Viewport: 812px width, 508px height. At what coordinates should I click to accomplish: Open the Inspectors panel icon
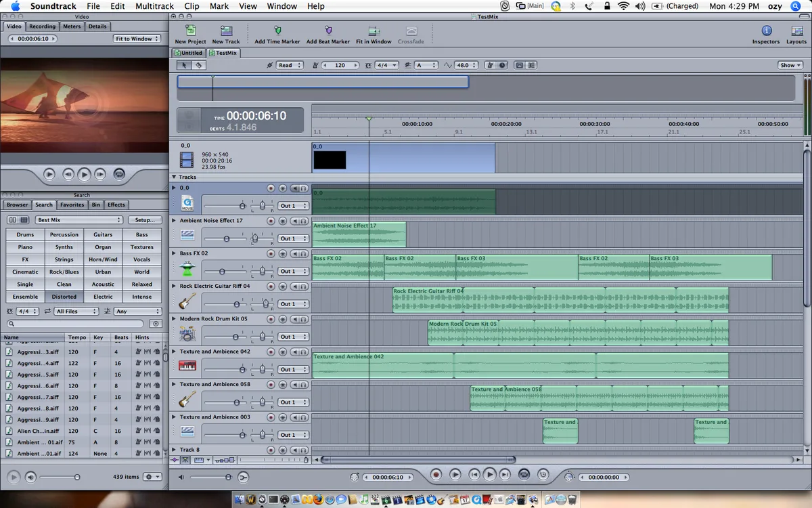(x=766, y=31)
